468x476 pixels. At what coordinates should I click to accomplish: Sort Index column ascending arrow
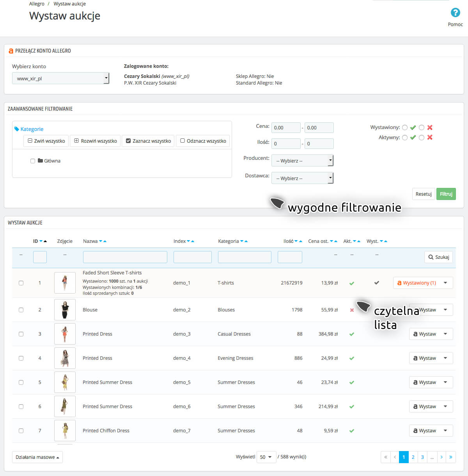click(x=193, y=241)
